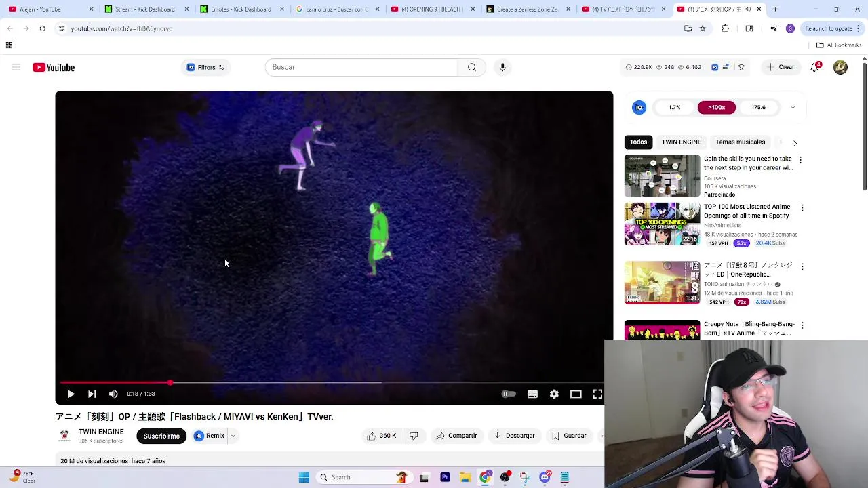Open options for TOP 100 Most Listened video
This screenshot has width=868, height=488.
tap(802, 208)
